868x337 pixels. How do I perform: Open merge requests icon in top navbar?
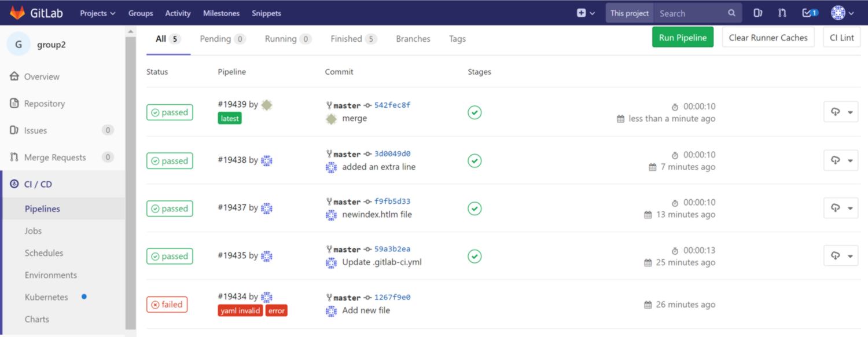(x=782, y=13)
